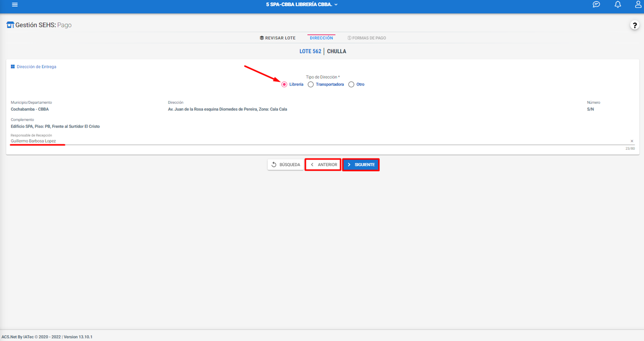
Task: Open the hamburger navigation menu
Action: point(15,5)
